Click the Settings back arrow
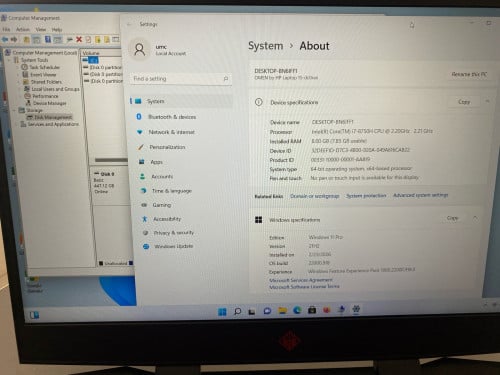The image size is (500, 375). click(129, 24)
